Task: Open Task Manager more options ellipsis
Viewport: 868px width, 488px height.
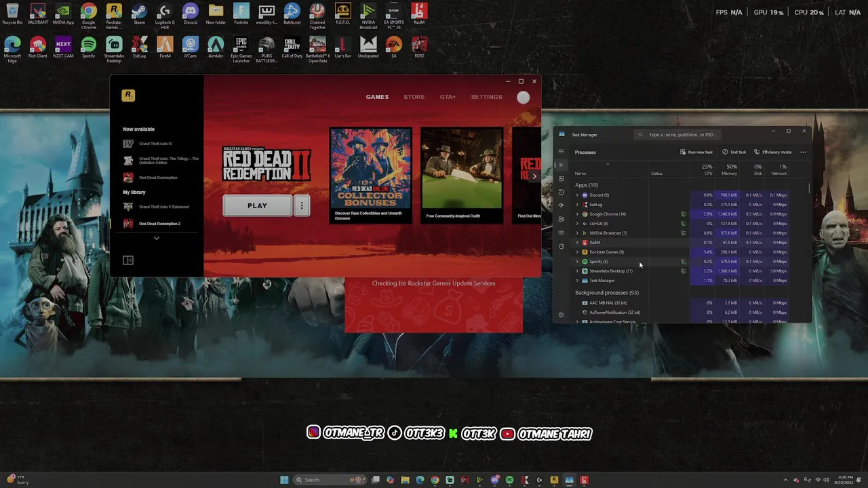Action: (803, 152)
